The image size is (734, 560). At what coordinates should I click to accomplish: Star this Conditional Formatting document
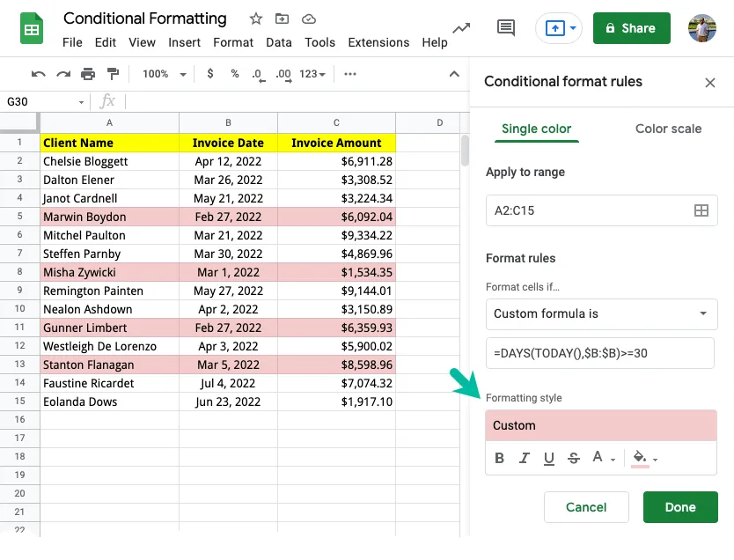[x=256, y=18]
